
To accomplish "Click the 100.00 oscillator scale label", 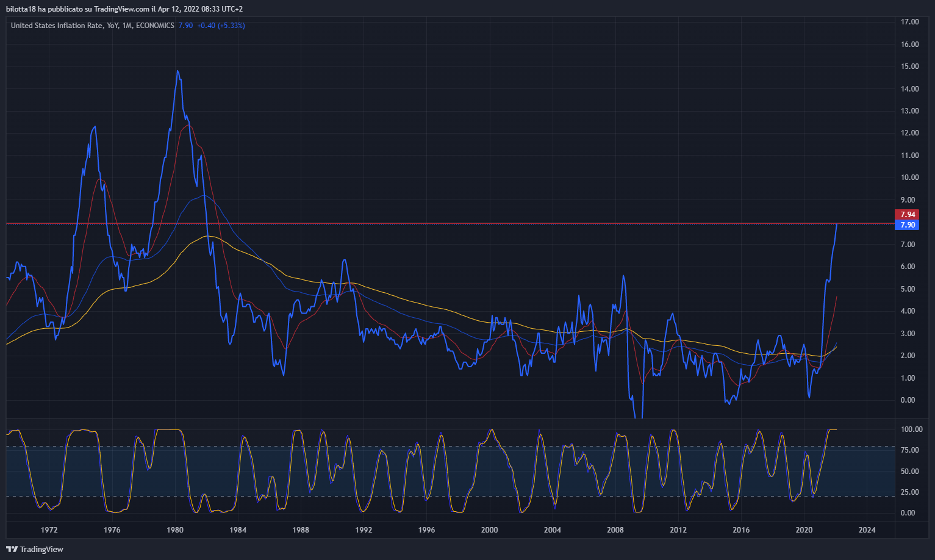I will pyautogui.click(x=912, y=429).
